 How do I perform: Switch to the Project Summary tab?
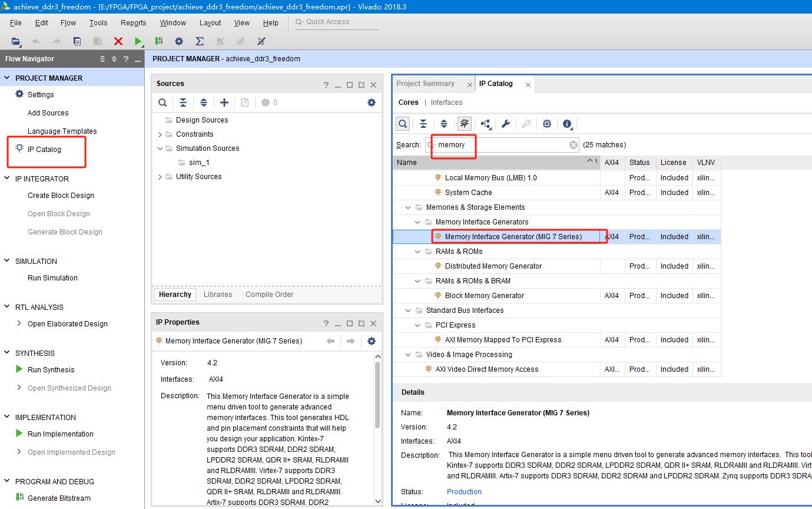point(426,84)
